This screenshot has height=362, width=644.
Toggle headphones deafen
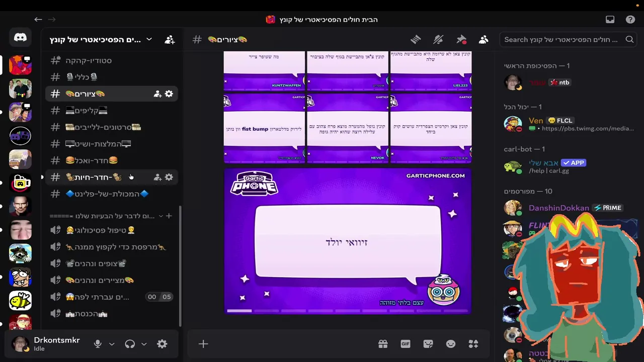[x=130, y=344]
